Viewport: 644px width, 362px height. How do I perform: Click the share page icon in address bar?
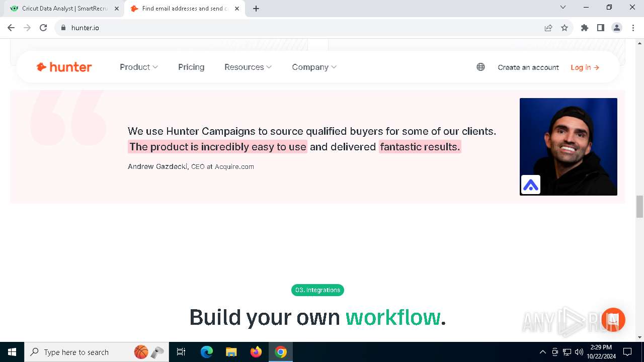point(548,28)
